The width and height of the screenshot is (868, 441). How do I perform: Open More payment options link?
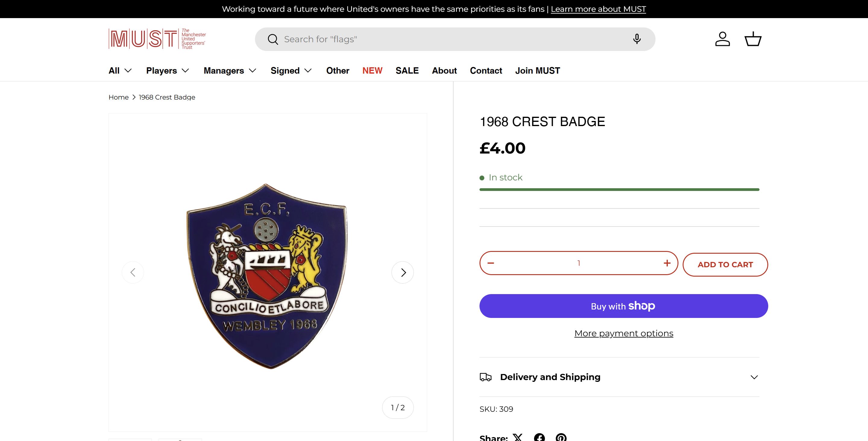point(624,333)
